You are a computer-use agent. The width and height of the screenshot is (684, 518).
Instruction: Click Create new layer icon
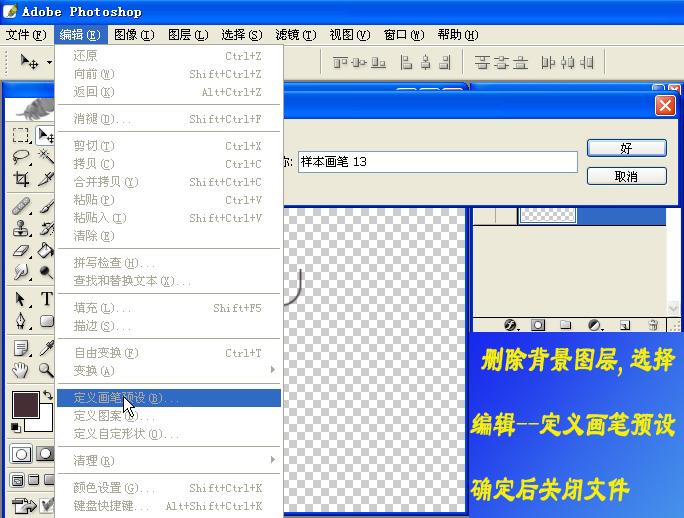point(625,325)
